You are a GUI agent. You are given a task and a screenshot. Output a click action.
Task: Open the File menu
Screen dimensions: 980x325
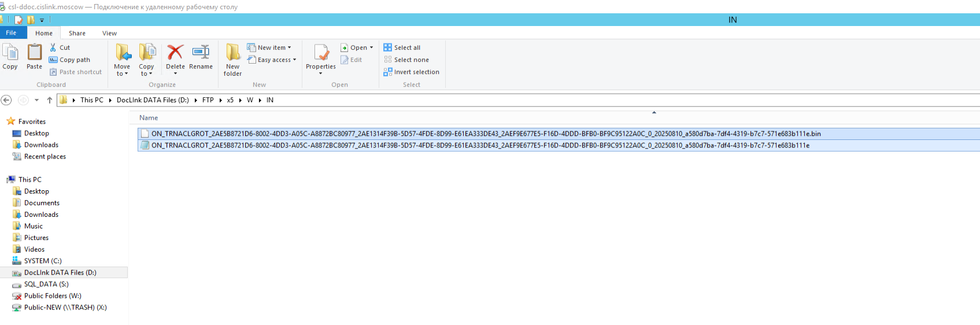[x=11, y=33]
